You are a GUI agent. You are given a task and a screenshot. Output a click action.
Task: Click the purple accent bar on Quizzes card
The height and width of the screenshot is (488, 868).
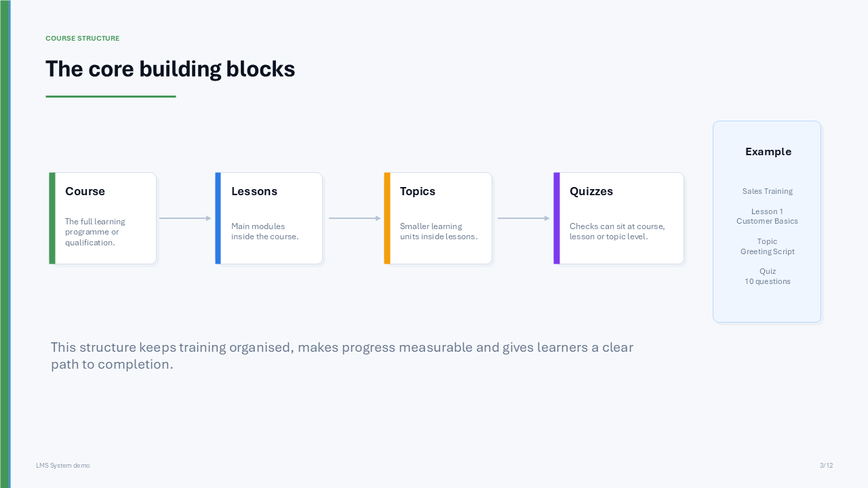[557, 218]
